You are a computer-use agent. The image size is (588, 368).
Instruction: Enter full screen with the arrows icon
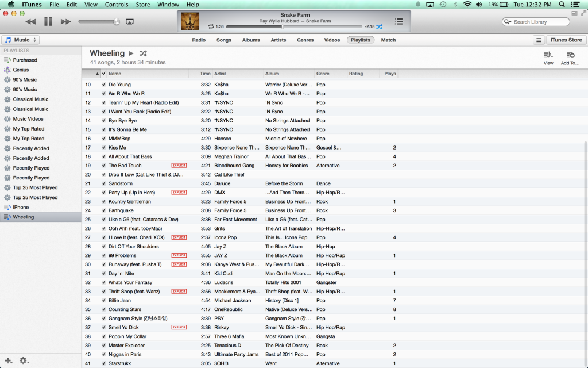(x=583, y=13)
